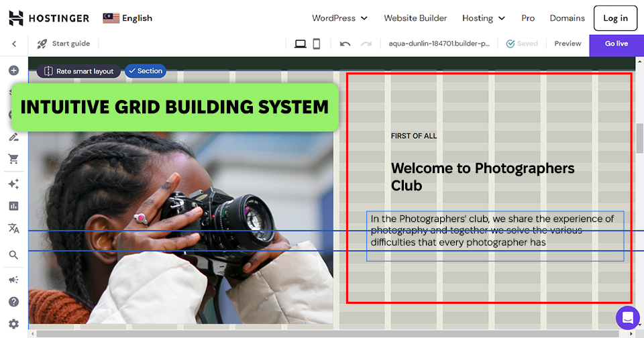Select the photographer image
Viewport: 644px width, 338px height.
tap(180, 228)
